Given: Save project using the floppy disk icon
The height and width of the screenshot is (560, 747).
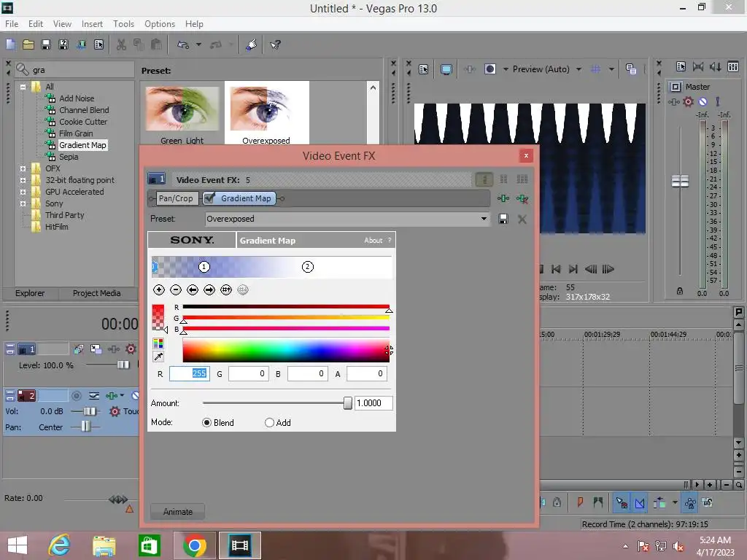Looking at the screenshot, I should (x=46, y=44).
